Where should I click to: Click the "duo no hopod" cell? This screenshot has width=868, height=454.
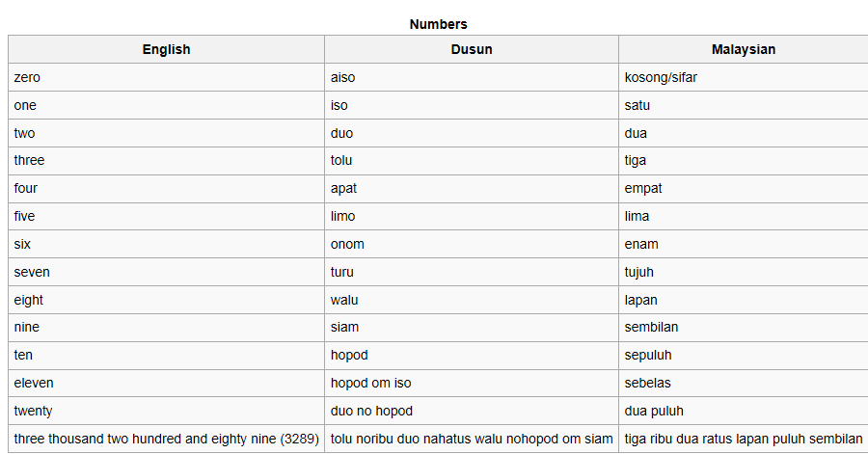tap(371, 411)
